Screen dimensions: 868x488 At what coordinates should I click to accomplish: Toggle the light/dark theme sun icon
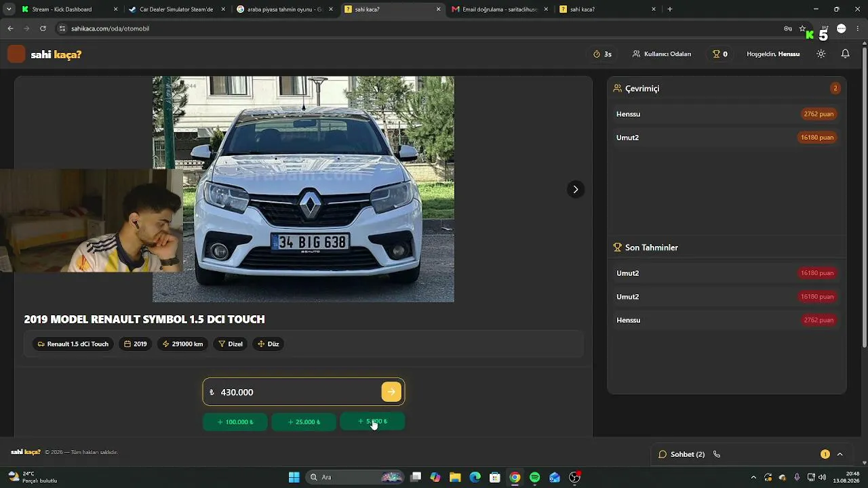click(821, 54)
